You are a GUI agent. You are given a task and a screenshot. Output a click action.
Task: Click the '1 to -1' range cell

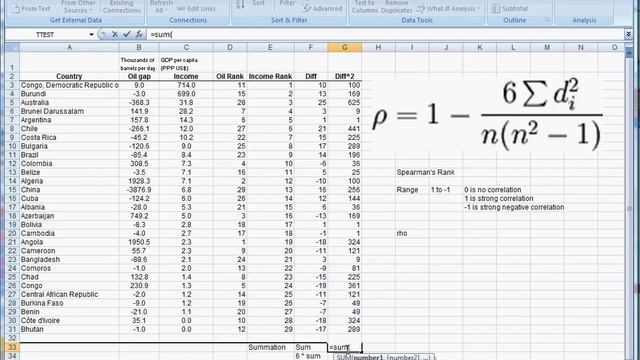(x=446, y=190)
